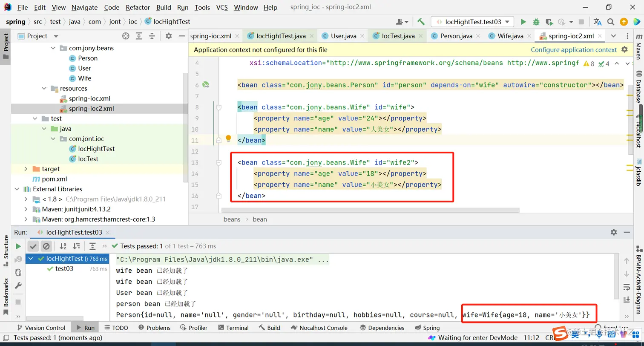Viewport: 644px width, 346px height.
Task: Fold the wife2 bean at line 13
Action: (219, 162)
